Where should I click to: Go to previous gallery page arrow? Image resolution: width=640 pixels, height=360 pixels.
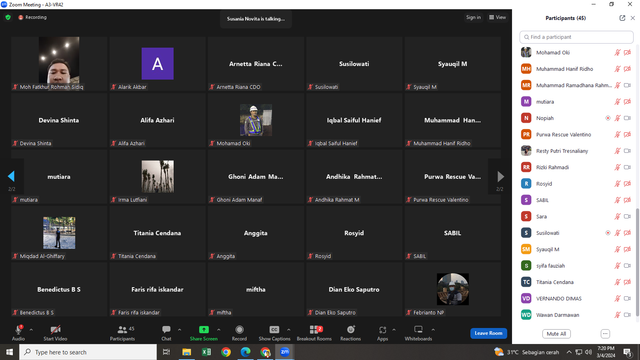(x=11, y=176)
